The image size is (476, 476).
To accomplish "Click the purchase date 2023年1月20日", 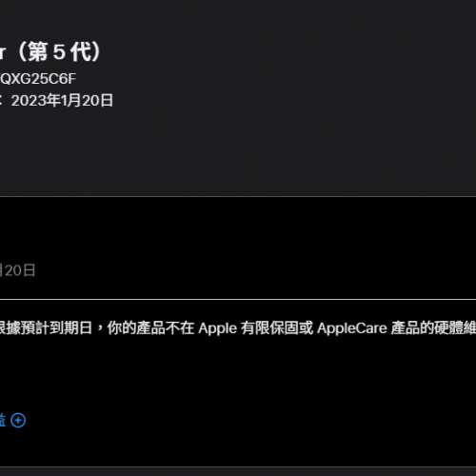I will point(62,101).
